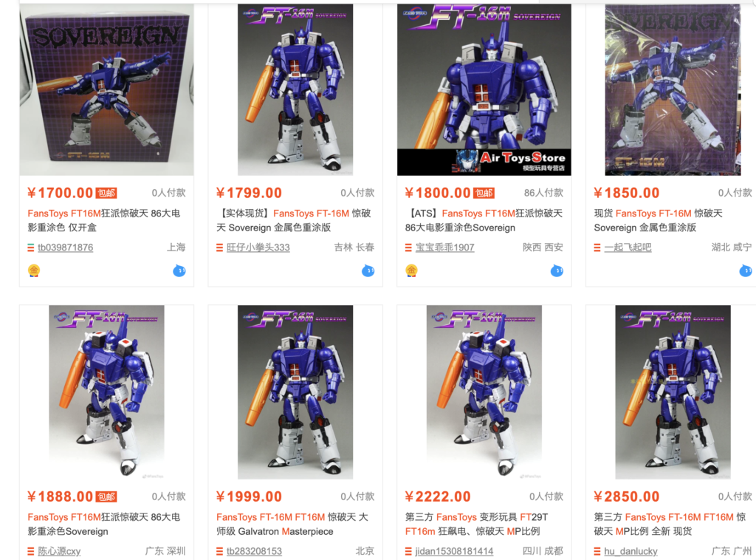Click Sovereign box thumbnail of ¥1700.00 listing
The image size is (756, 560).
click(x=106, y=89)
